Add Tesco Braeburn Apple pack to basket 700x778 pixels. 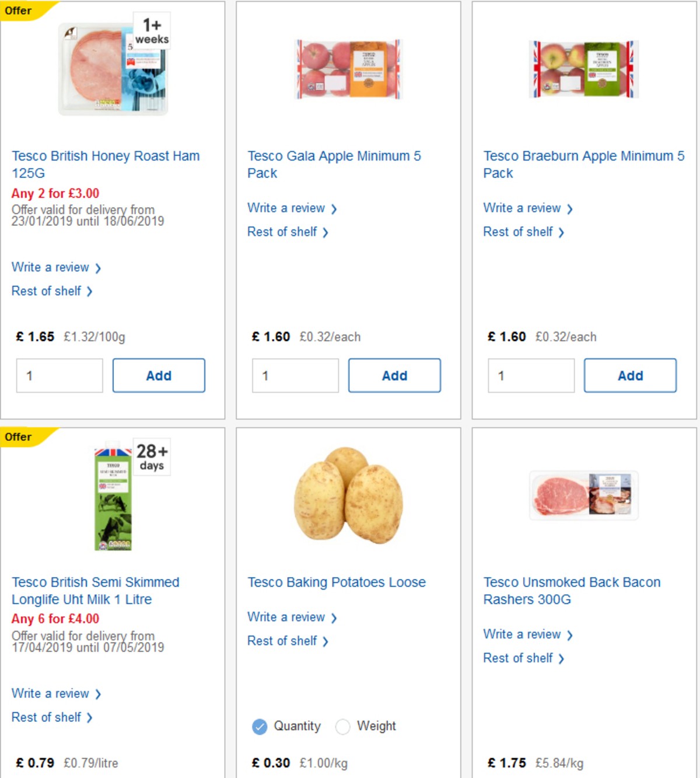pos(630,375)
